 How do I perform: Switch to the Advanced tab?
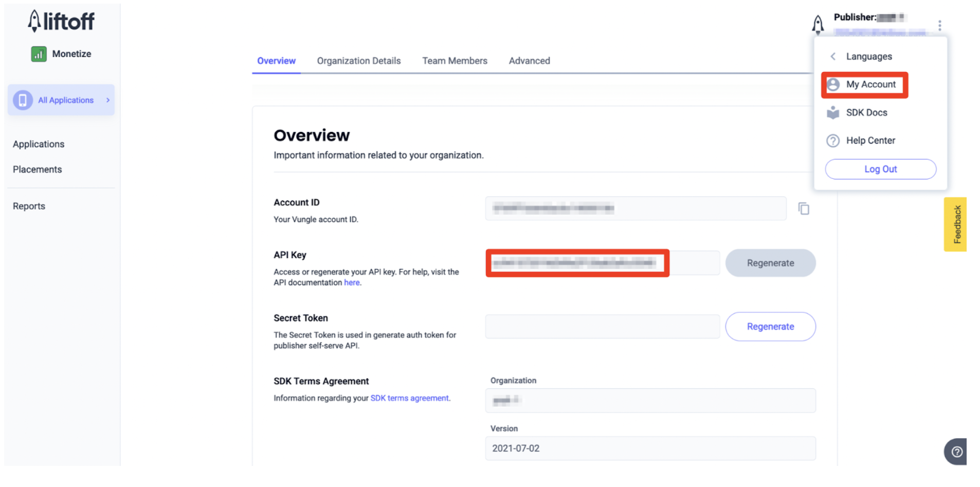529,61
